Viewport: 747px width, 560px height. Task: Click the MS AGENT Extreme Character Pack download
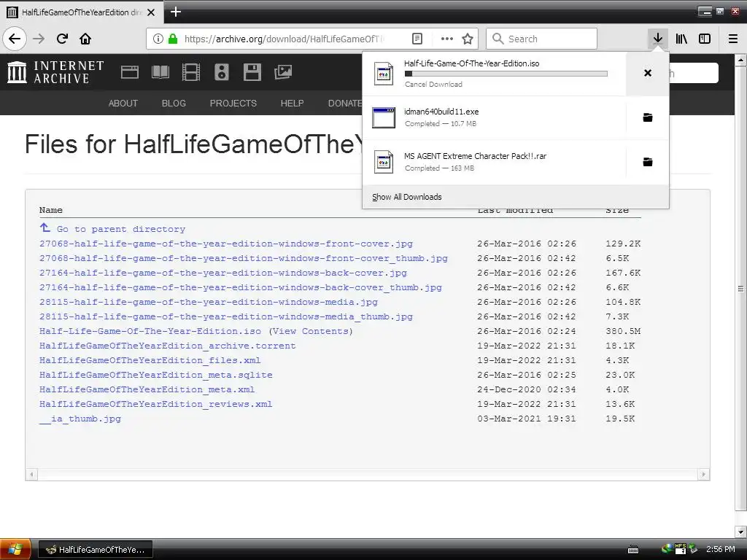click(494, 162)
